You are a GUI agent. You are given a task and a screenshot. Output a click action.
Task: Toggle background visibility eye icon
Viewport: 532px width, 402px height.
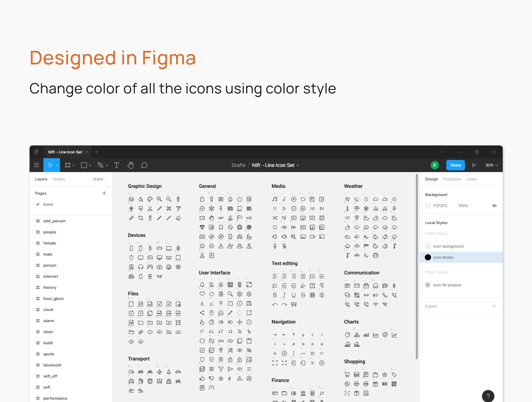click(494, 206)
